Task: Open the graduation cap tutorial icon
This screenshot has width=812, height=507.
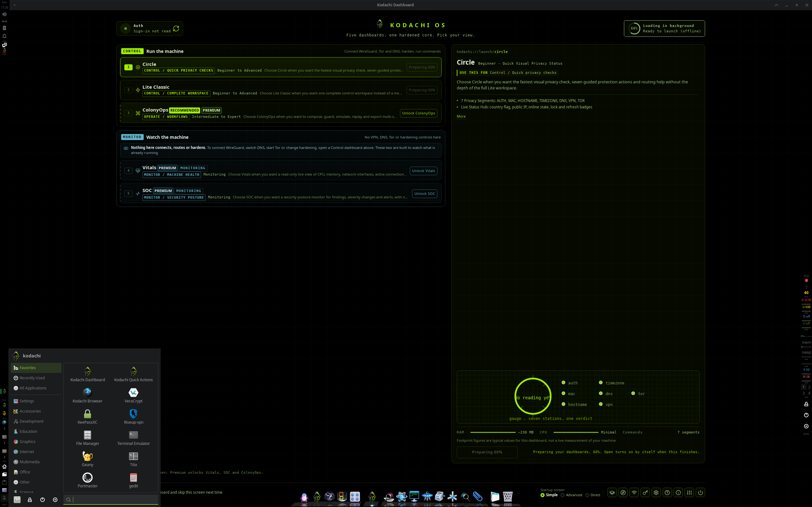Action: [x=612, y=492]
